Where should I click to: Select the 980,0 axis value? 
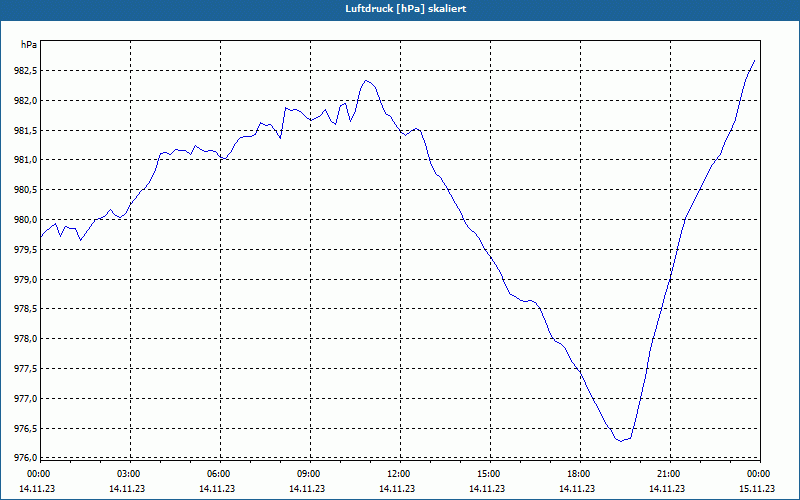tap(26, 220)
